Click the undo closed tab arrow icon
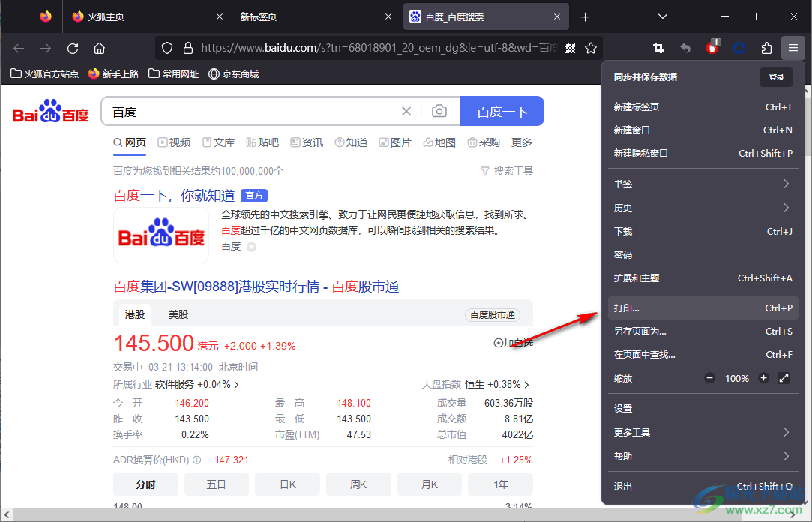The width and height of the screenshot is (812, 522). click(x=685, y=48)
